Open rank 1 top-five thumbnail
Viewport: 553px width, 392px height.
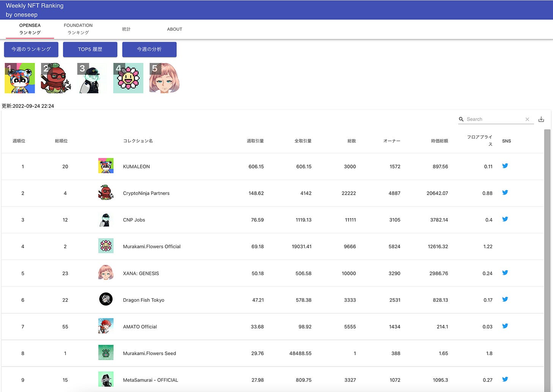[20, 78]
